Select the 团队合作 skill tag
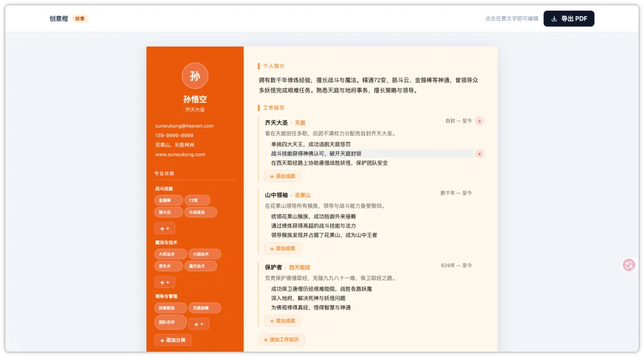Image resolution: width=644 pixels, height=357 pixels. tap(171, 322)
